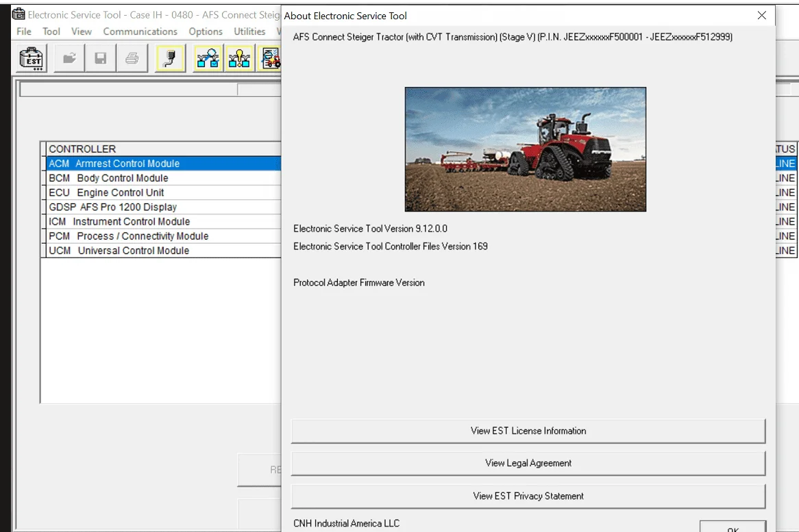Click the floppy disk save icon

pyautogui.click(x=100, y=59)
